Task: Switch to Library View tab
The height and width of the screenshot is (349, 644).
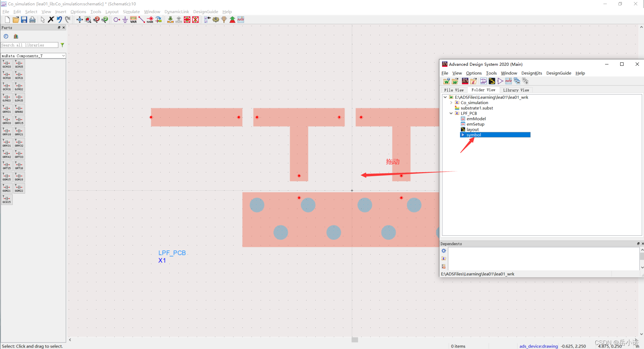Action: 516,90
